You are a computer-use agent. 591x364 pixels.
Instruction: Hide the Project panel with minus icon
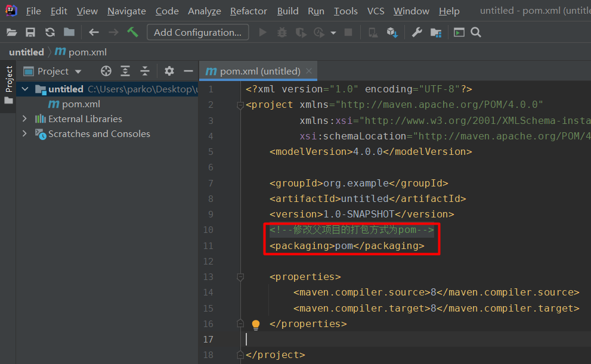[188, 71]
